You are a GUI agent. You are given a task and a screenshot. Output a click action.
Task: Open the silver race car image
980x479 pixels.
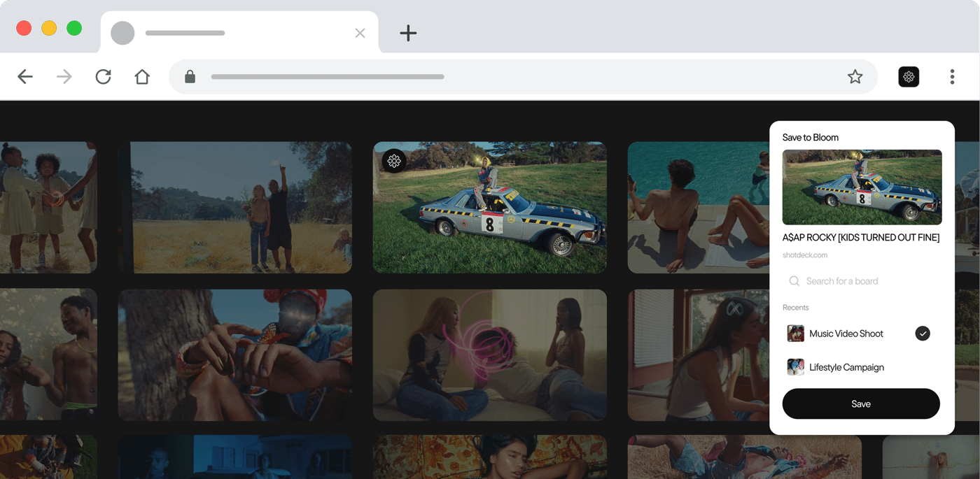pyautogui.click(x=490, y=208)
